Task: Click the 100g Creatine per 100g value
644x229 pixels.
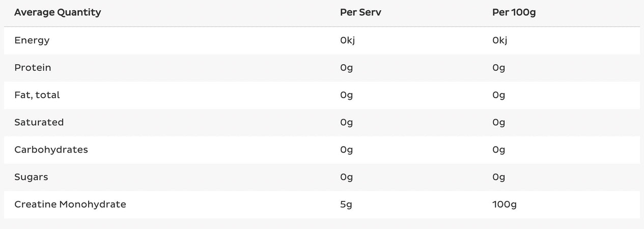Action: coord(505,205)
